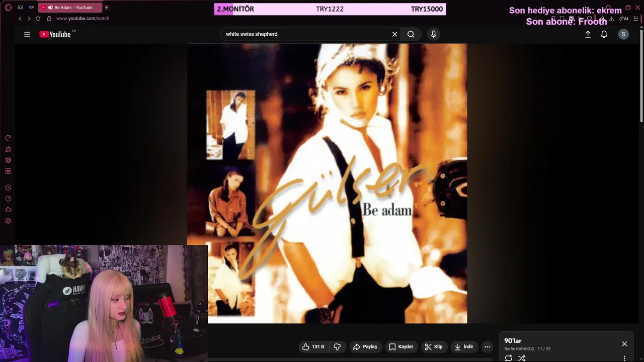Open the GX Corner gamepad icon

20,8
